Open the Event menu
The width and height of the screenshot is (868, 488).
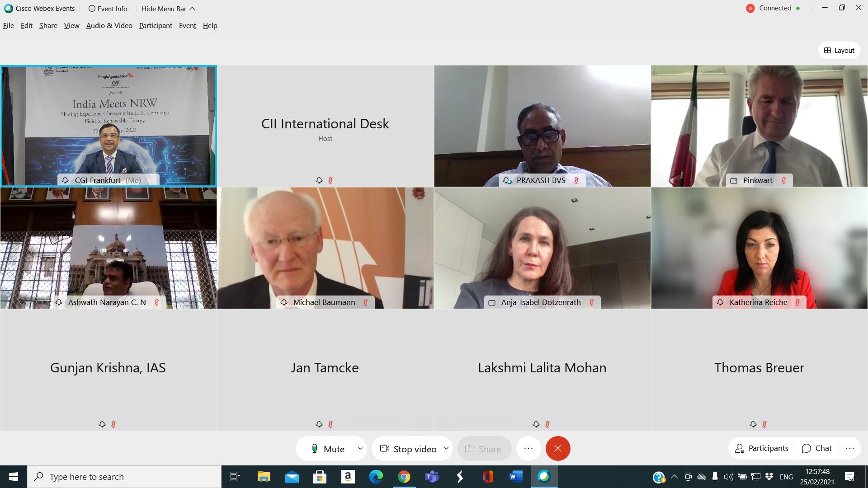pos(187,26)
